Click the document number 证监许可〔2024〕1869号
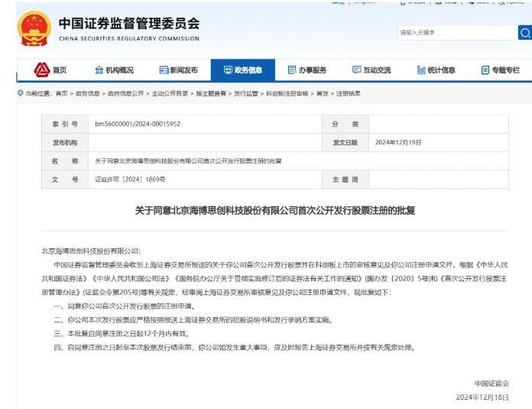 [x=130, y=179]
